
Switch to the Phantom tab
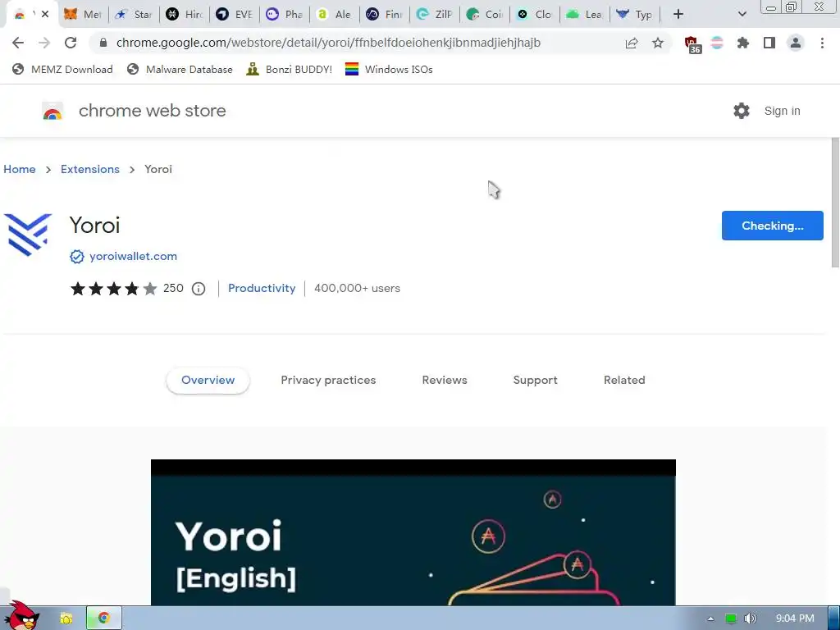click(285, 15)
